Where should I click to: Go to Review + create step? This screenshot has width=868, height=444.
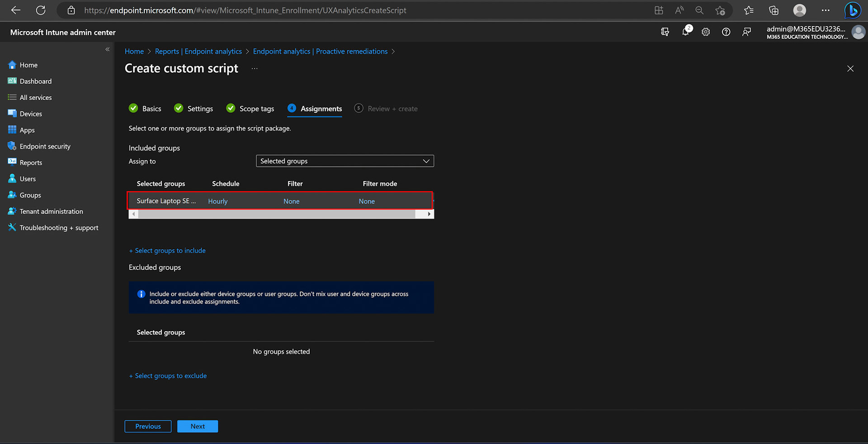tap(386, 108)
